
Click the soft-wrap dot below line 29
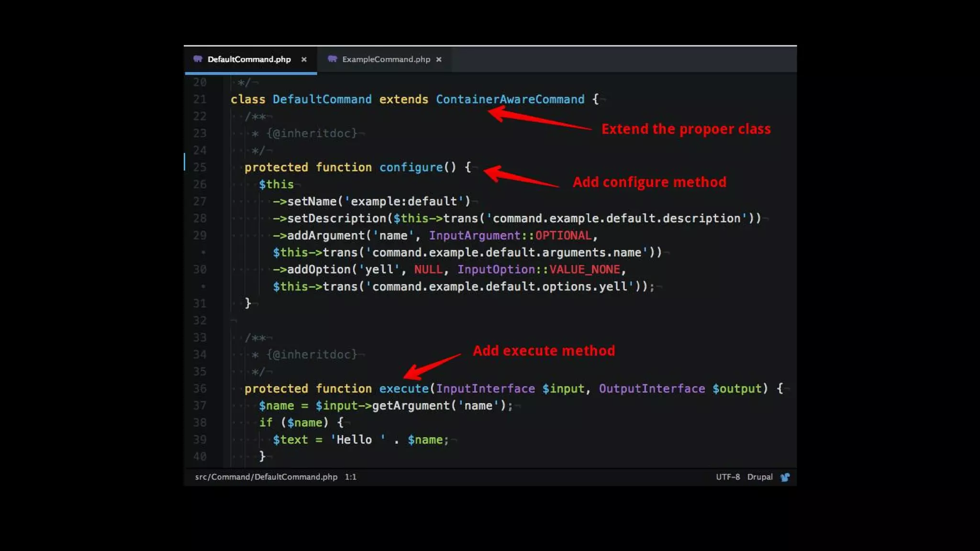pos(203,252)
